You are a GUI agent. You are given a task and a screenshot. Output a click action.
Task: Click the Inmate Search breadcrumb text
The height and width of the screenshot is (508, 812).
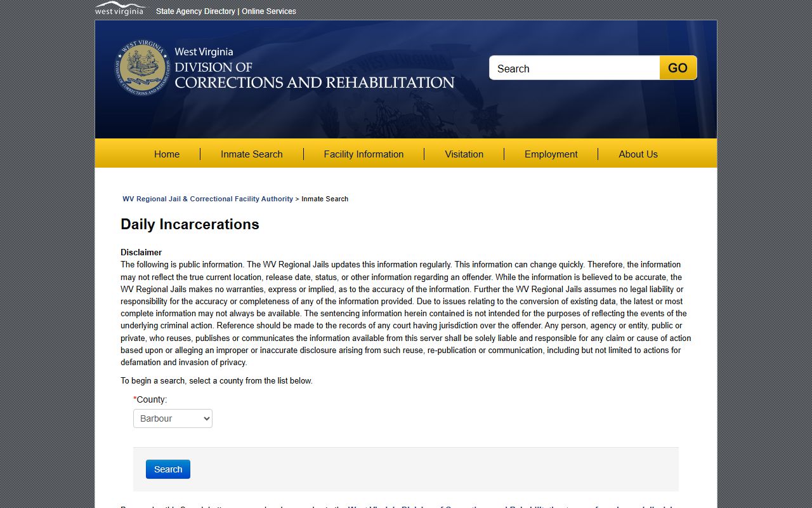(325, 199)
